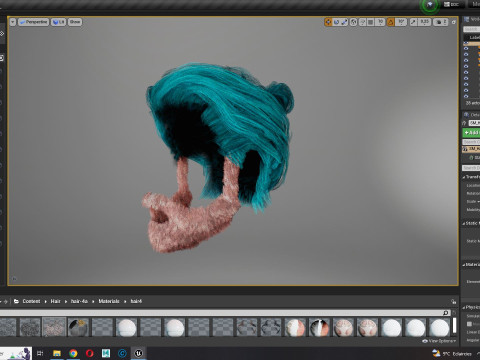480x360 pixels.
Task: Edit the SM_ actor name field
Action: coord(474,123)
